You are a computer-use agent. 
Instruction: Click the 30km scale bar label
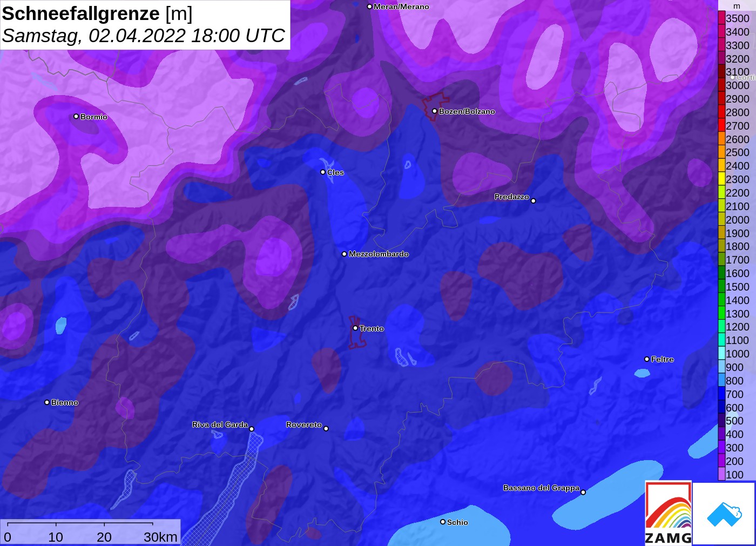[x=160, y=537]
